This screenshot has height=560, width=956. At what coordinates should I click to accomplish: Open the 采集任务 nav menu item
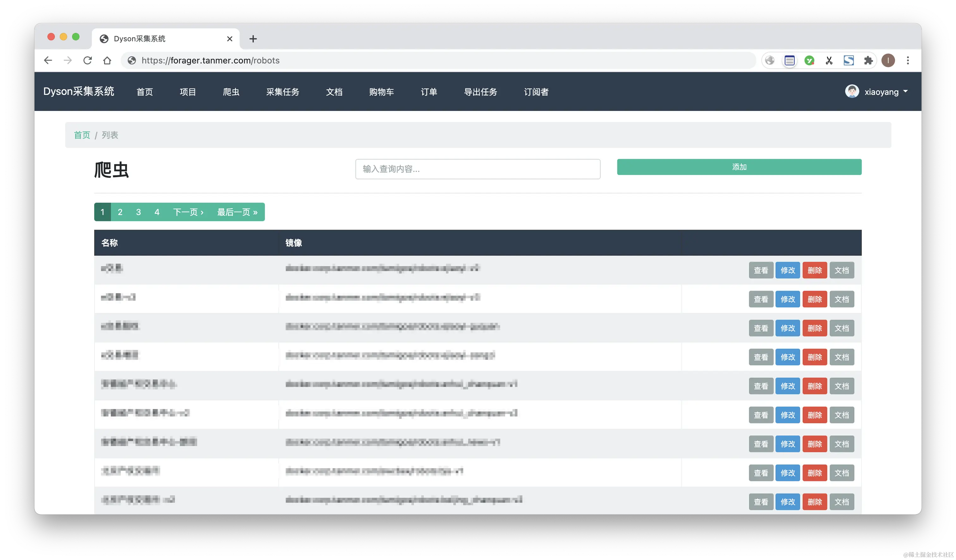283,92
